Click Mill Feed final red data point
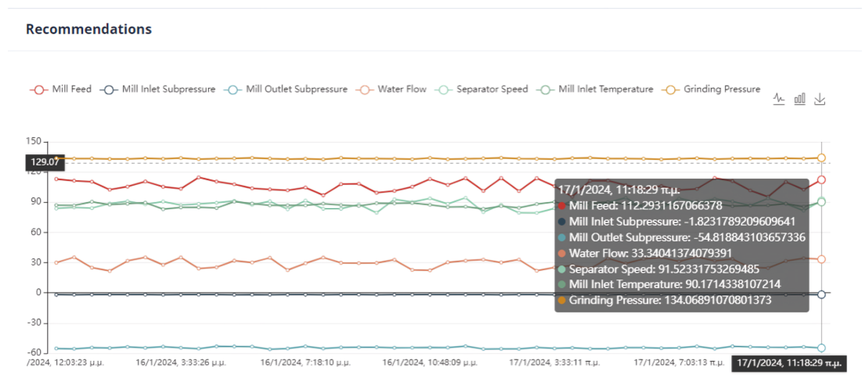868x378 pixels. (x=822, y=180)
